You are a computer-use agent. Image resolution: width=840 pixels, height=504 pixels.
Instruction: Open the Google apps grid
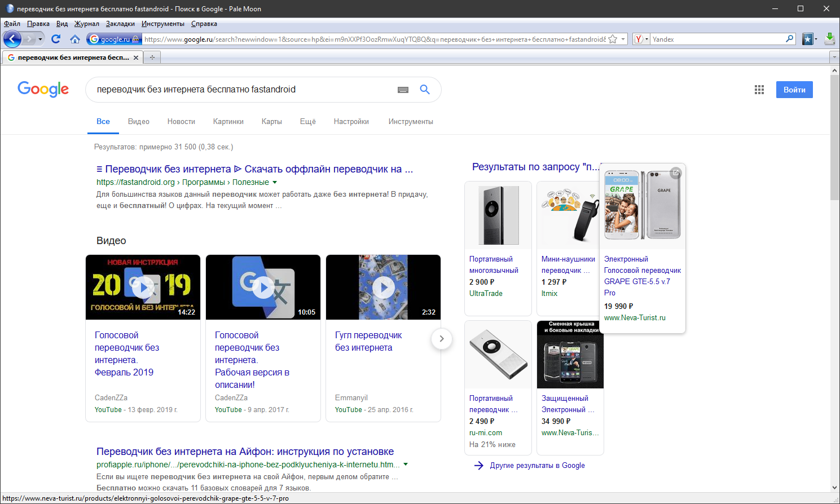(759, 90)
